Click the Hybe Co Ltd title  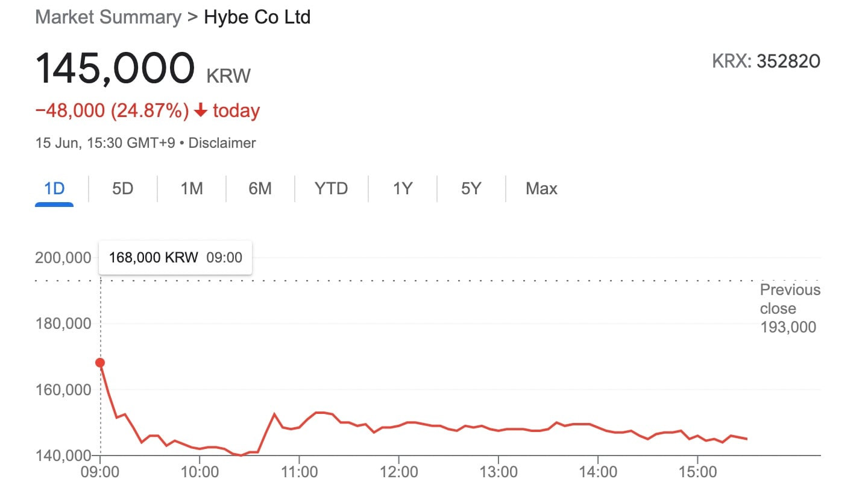[257, 17]
